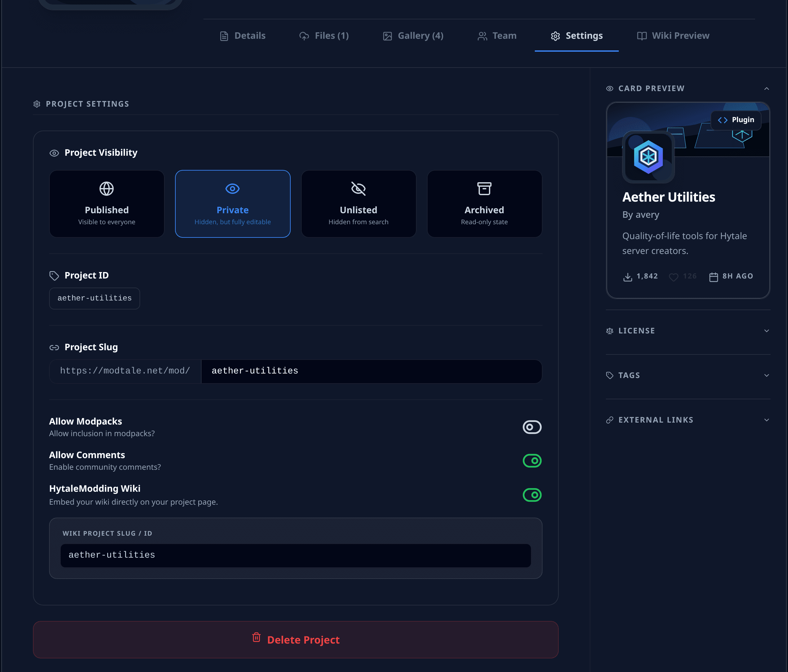
Task: Click the scales icon beside License
Action: [610, 331]
